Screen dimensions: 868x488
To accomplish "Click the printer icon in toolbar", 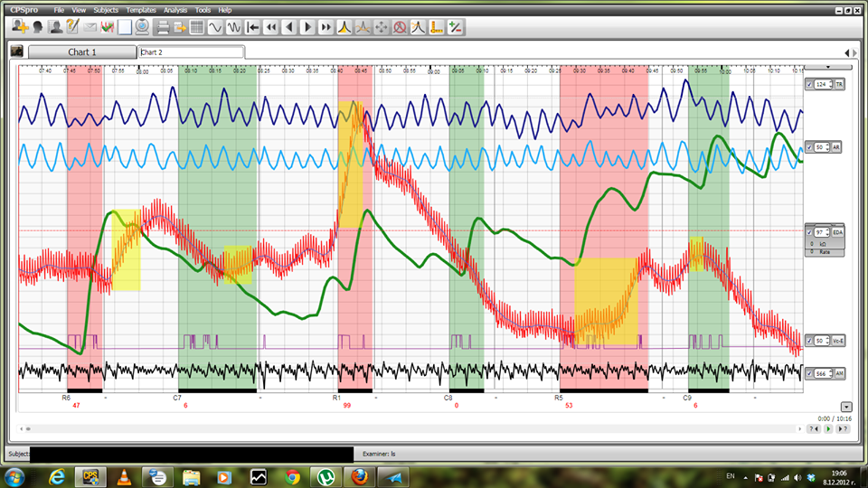I will 162,26.
